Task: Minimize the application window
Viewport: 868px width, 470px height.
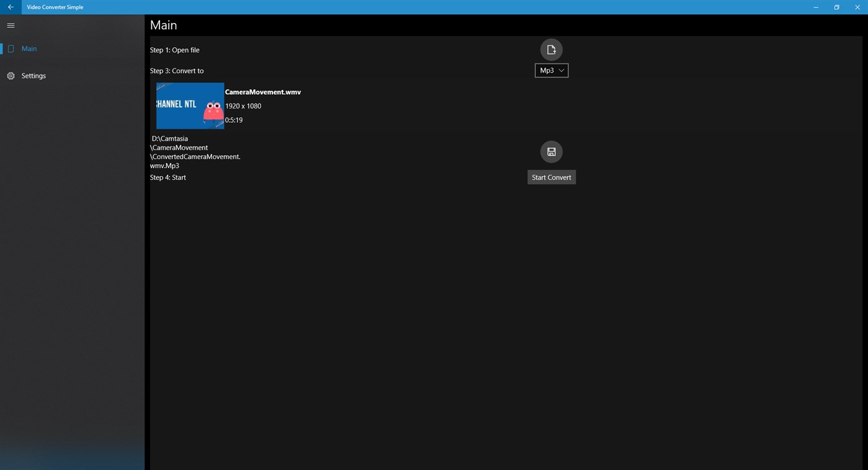Action: [x=815, y=7]
